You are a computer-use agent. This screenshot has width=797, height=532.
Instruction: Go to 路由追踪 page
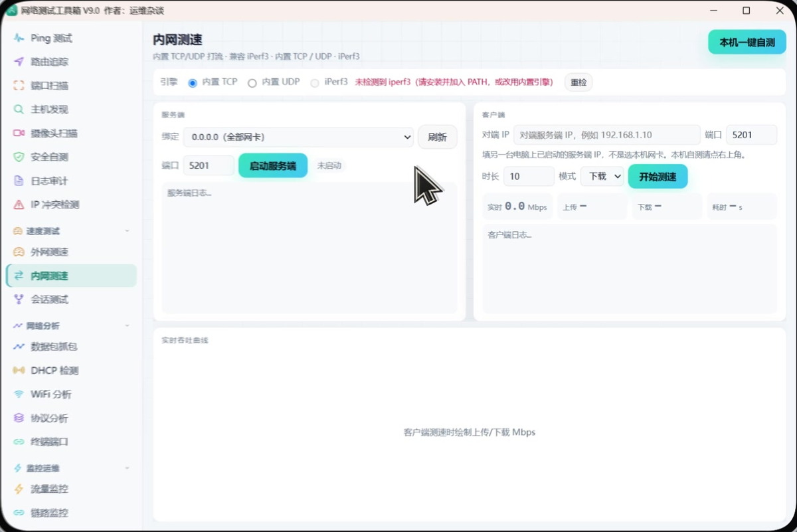point(71,62)
